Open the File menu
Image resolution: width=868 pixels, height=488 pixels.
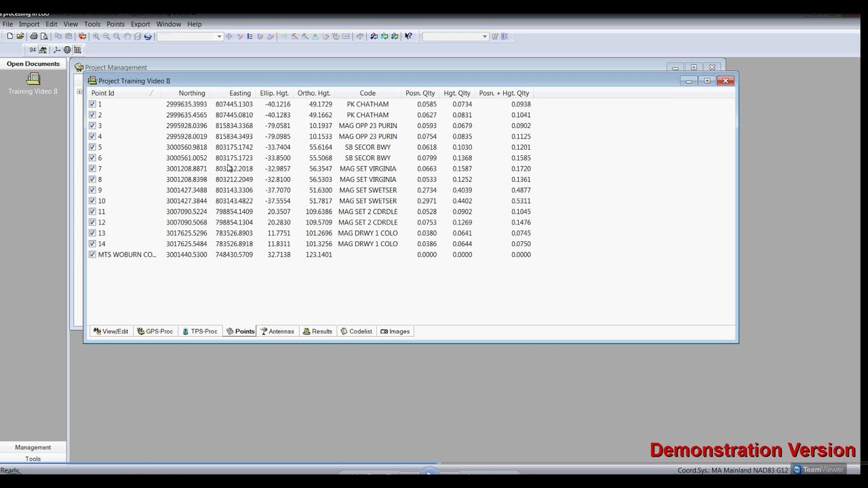click(x=7, y=24)
